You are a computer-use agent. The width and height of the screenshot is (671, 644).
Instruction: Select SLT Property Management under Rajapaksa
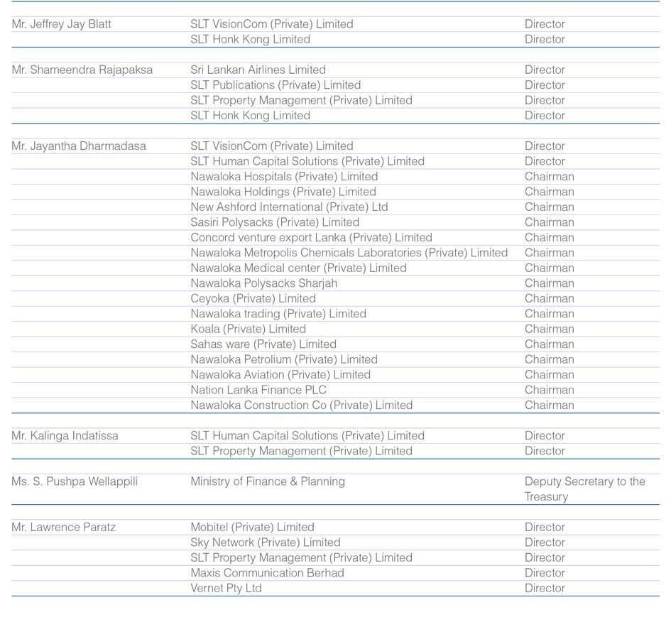(x=301, y=101)
